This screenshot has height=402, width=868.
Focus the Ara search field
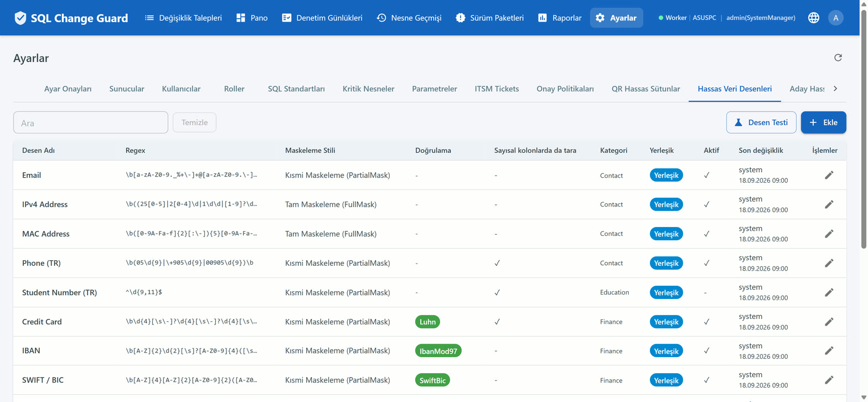[x=91, y=122]
